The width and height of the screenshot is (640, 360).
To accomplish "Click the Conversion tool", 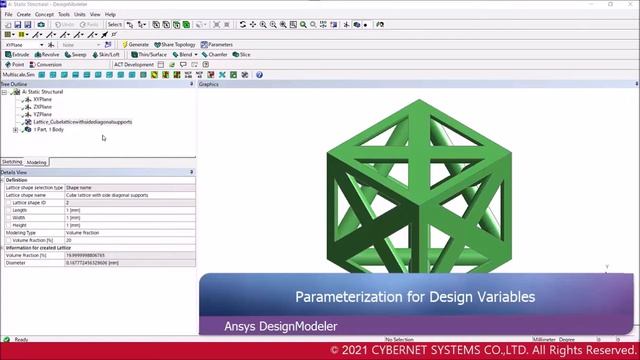I will click(45, 64).
